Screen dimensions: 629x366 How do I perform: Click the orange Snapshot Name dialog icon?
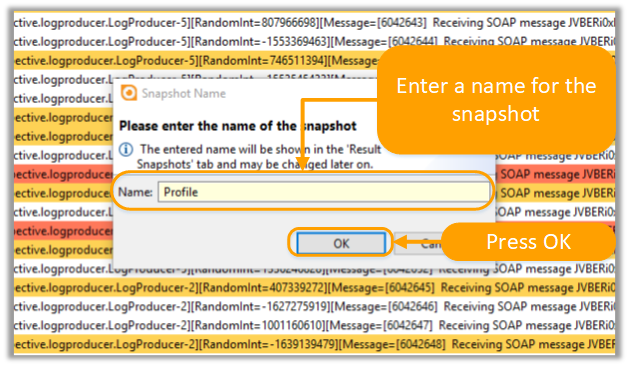pos(129,93)
